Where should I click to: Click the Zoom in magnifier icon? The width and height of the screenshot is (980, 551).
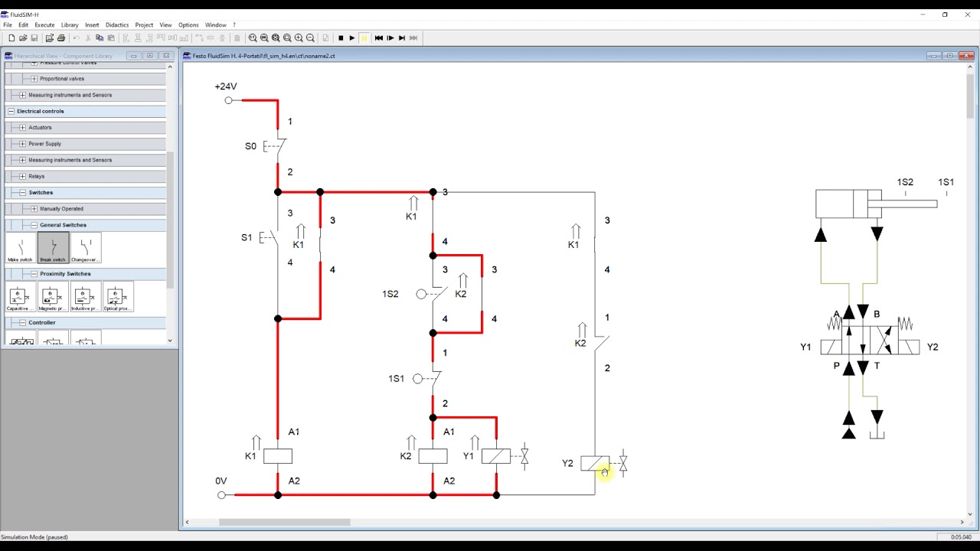coord(299,38)
